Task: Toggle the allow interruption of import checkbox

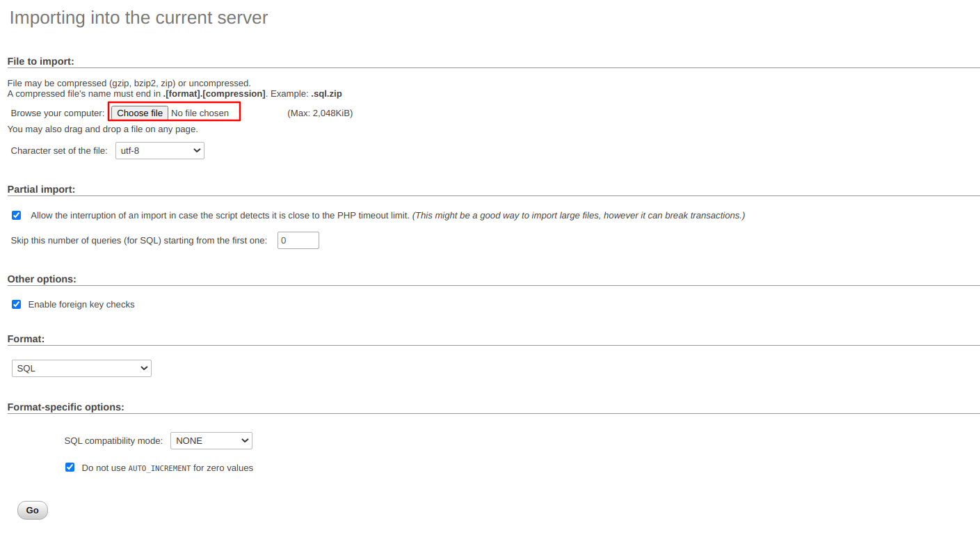Action: point(17,216)
